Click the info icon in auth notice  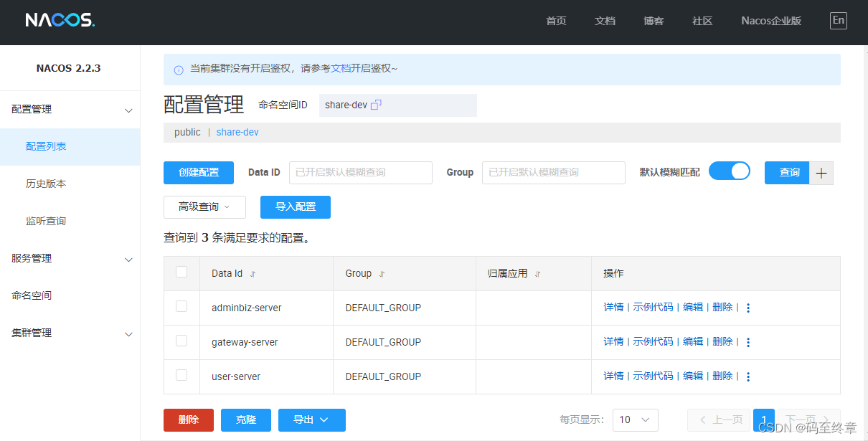(x=179, y=70)
